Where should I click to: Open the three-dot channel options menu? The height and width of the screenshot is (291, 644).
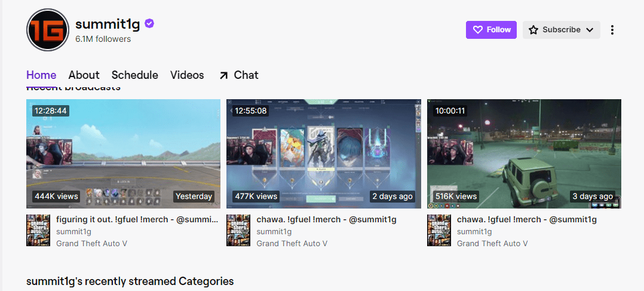click(612, 30)
